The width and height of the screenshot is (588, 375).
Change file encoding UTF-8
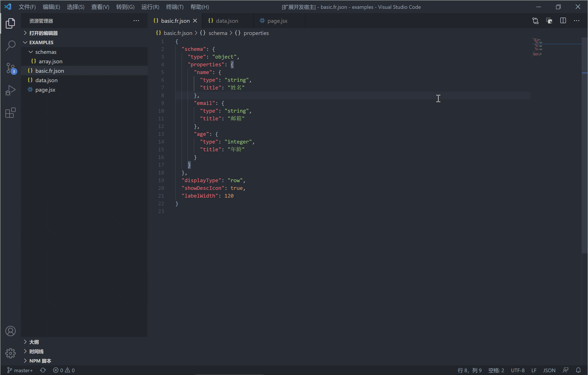[517, 370]
